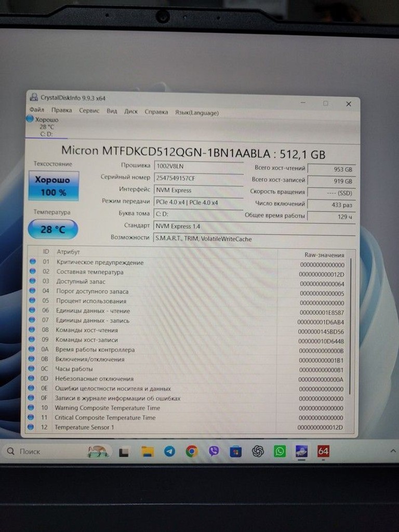Click the Режим передачи field PCIe 4.0 x4
Screen dimensions: 399x532
[x=198, y=203]
